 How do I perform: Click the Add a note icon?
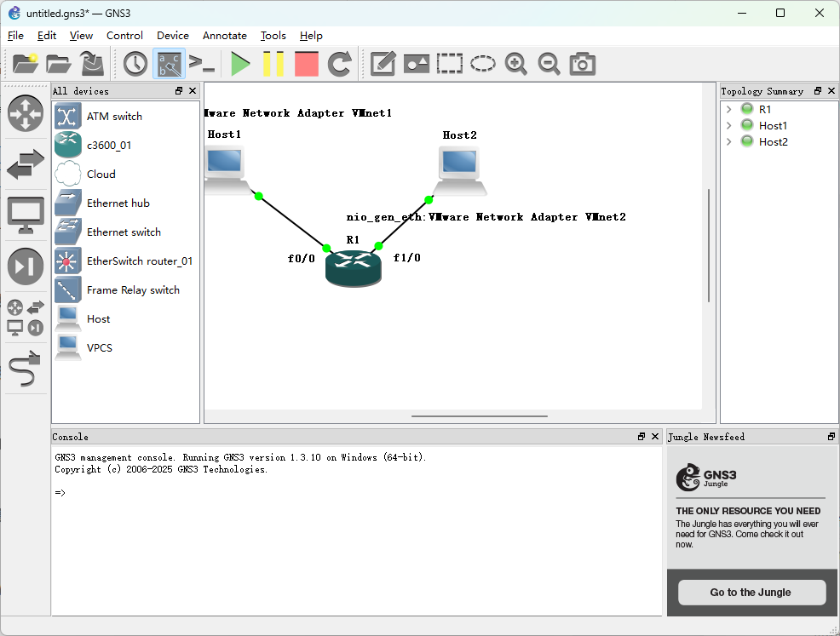pyautogui.click(x=383, y=64)
